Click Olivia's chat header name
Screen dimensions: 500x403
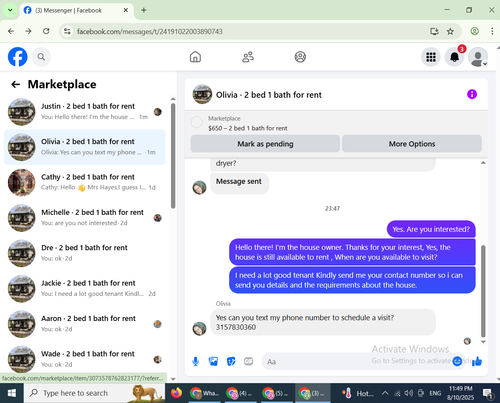269,95
